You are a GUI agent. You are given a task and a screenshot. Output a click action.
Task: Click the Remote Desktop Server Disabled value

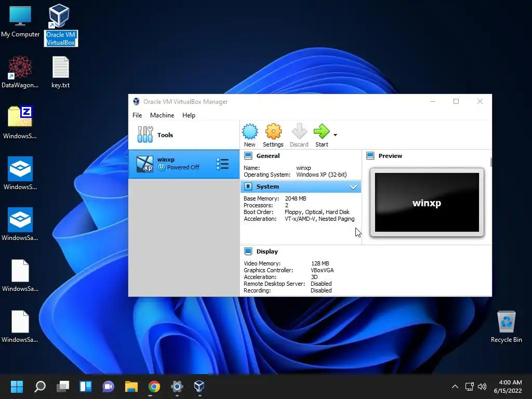pos(321,284)
